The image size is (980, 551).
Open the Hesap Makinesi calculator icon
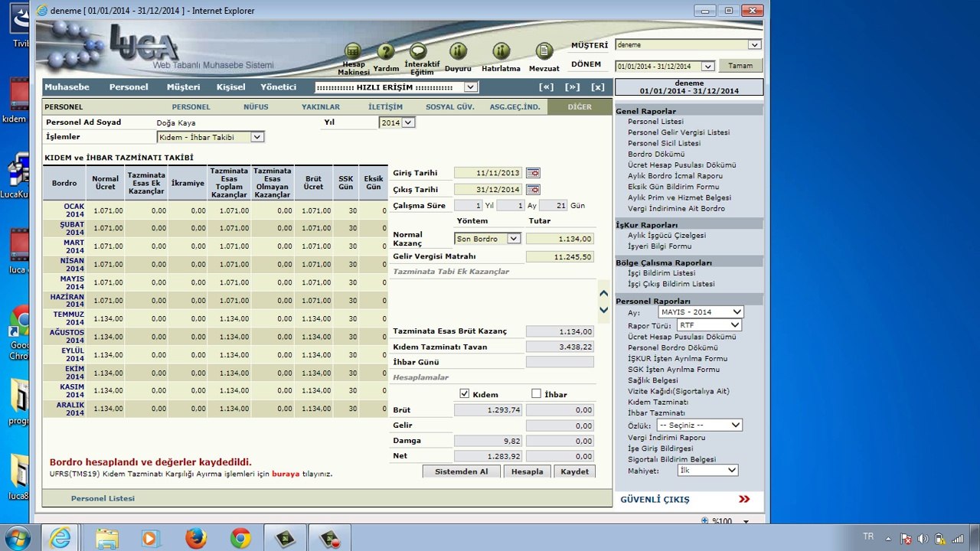[352, 51]
